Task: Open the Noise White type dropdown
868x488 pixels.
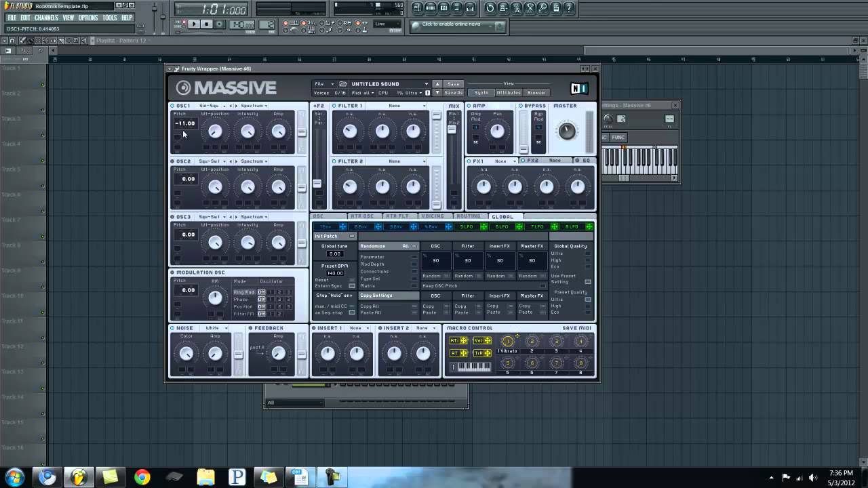Action: [x=216, y=328]
